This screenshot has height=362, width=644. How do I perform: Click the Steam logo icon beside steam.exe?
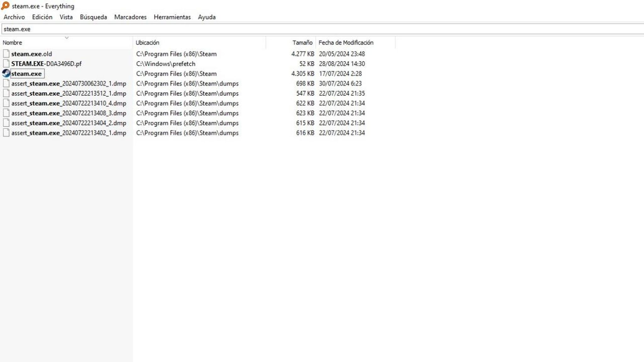[6, 74]
